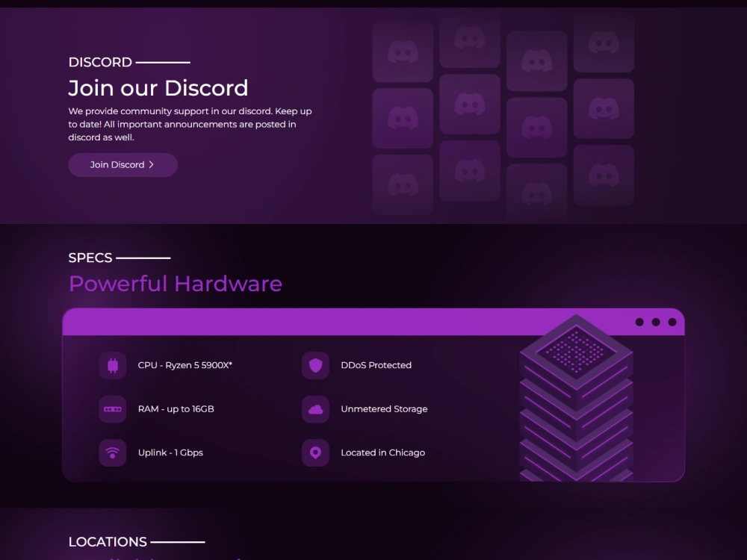
Task: Click the 'Join our Discord' heading
Action: (158, 88)
